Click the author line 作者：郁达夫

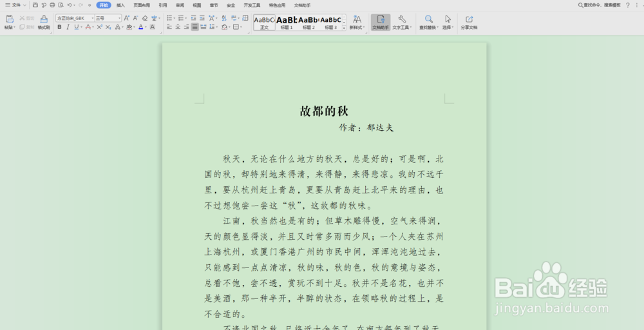tap(366, 128)
